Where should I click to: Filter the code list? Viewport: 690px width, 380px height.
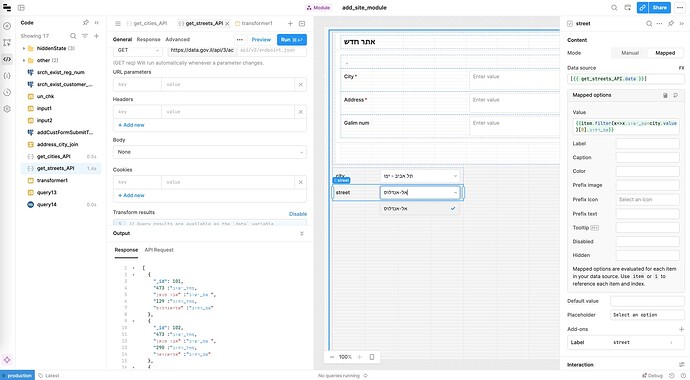click(x=85, y=36)
